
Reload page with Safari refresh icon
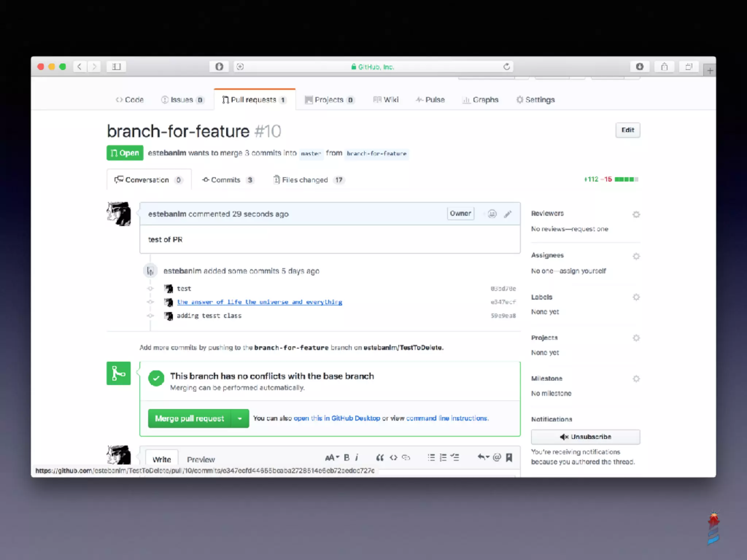507,67
